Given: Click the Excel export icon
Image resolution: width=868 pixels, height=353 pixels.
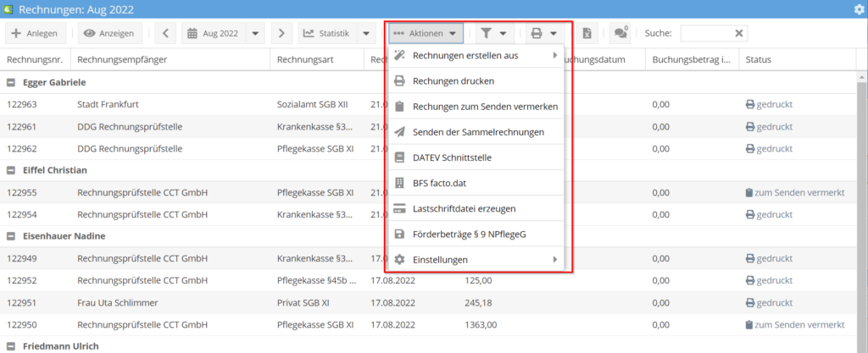Looking at the screenshot, I should (x=586, y=33).
